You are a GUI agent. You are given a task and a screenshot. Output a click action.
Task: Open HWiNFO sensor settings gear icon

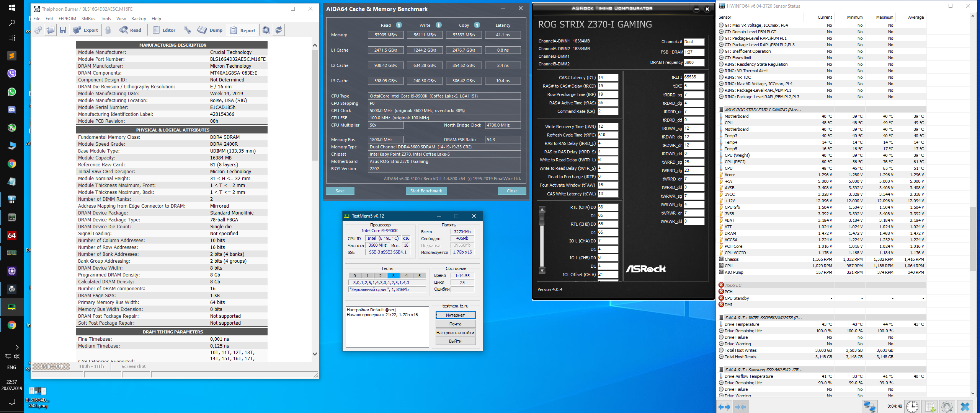(x=947, y=406)
